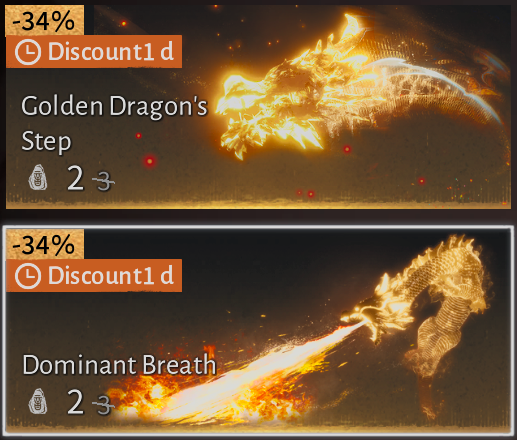Click the clock icon on Dominant Breath discount

pos(28,276)
